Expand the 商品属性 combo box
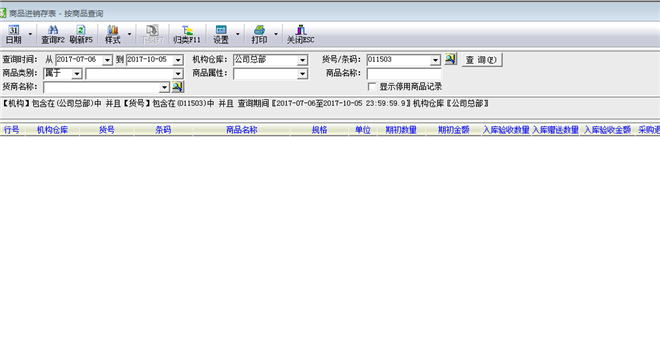 pos(302,74)
